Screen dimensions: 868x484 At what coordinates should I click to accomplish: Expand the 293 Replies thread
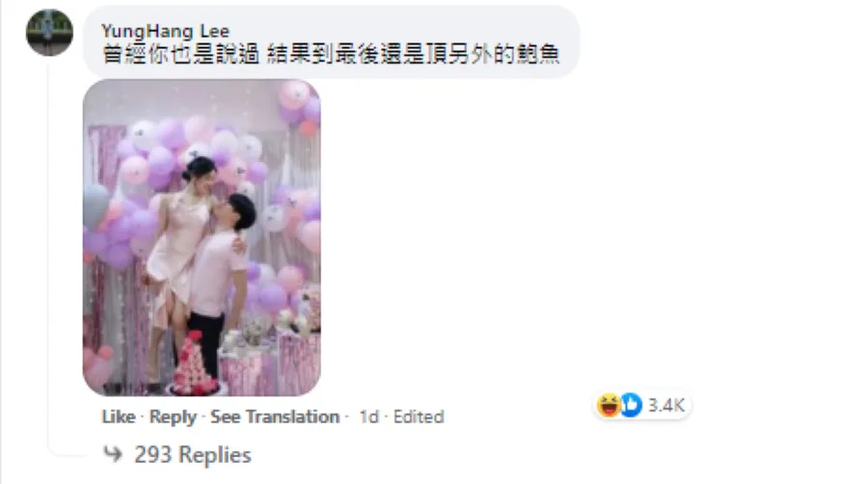pos(193,455)
